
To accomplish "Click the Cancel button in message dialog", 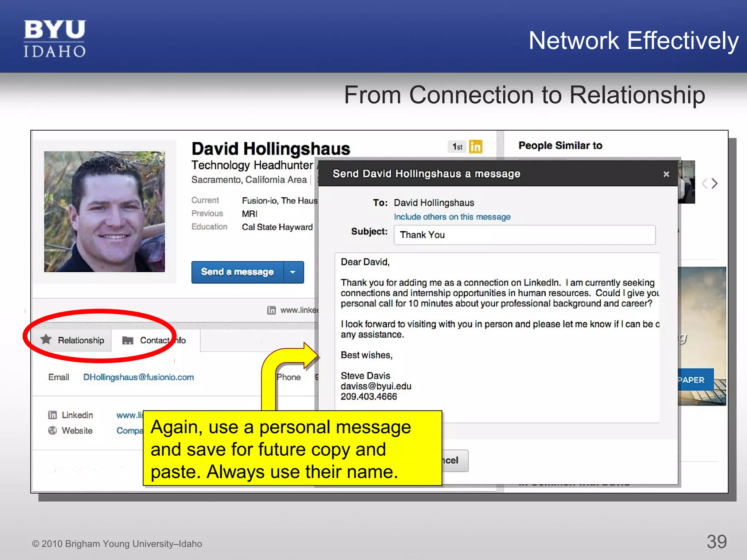I will point(454,460).
